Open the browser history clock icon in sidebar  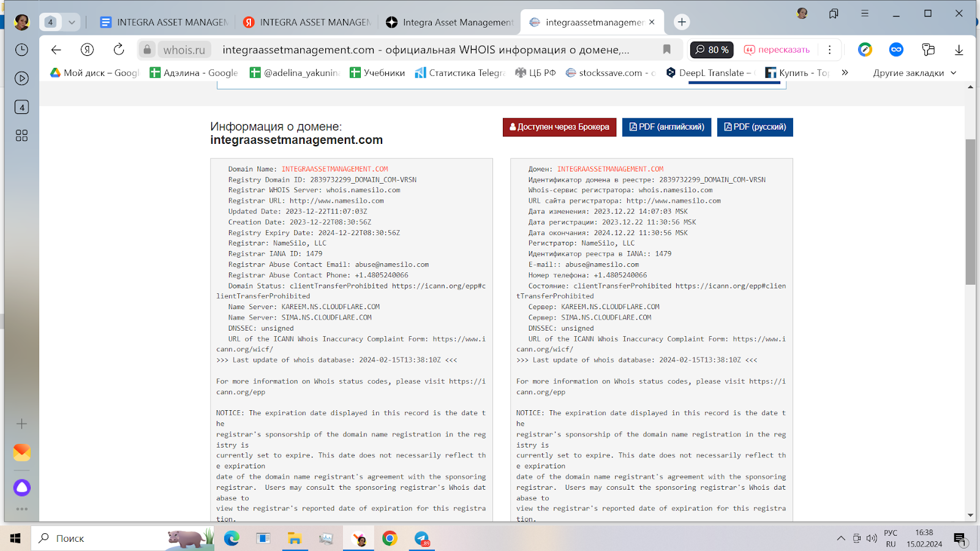coord(21,50)
